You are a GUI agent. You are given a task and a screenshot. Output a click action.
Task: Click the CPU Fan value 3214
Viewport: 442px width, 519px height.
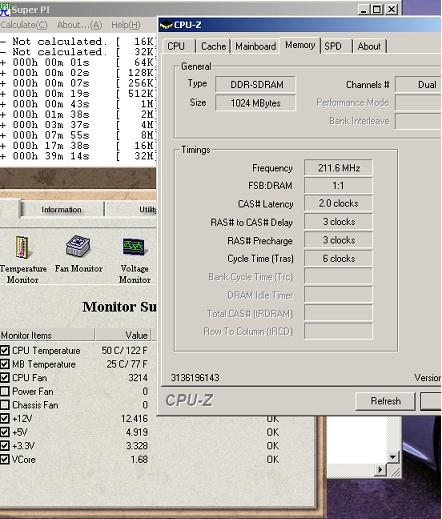point(138,378)
